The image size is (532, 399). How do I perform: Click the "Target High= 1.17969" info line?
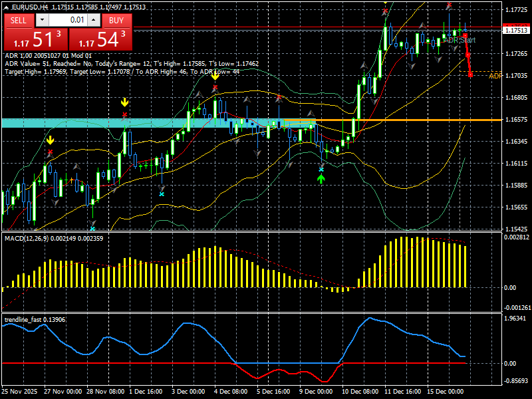tap(122, 72)
